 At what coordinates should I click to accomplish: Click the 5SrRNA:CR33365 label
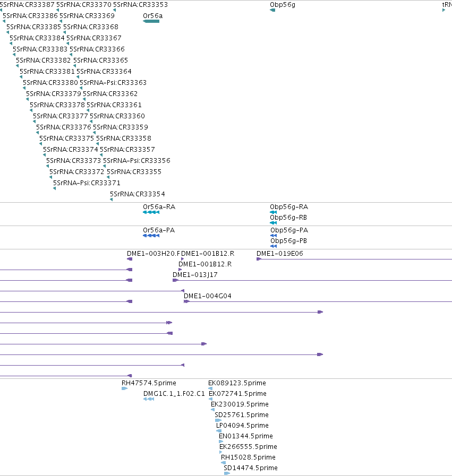coord(100,60)
